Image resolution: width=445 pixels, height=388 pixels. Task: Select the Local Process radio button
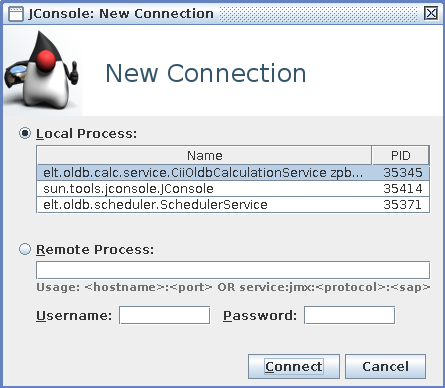click(25, 134)
